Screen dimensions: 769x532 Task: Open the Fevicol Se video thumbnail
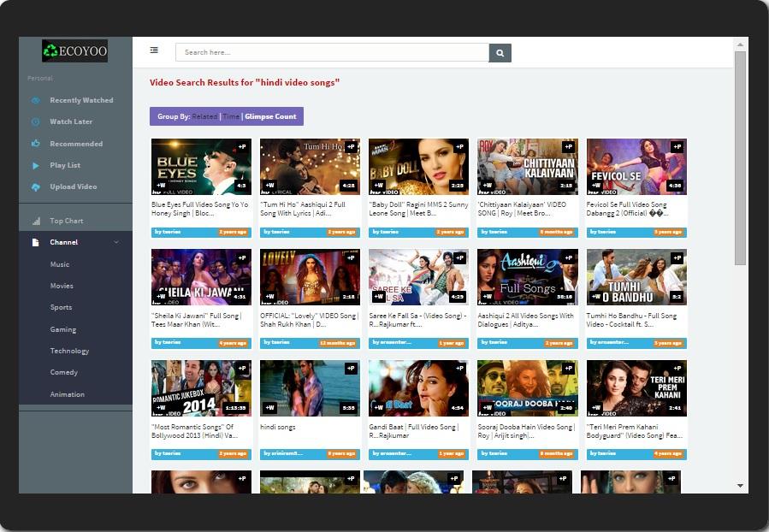636,167
